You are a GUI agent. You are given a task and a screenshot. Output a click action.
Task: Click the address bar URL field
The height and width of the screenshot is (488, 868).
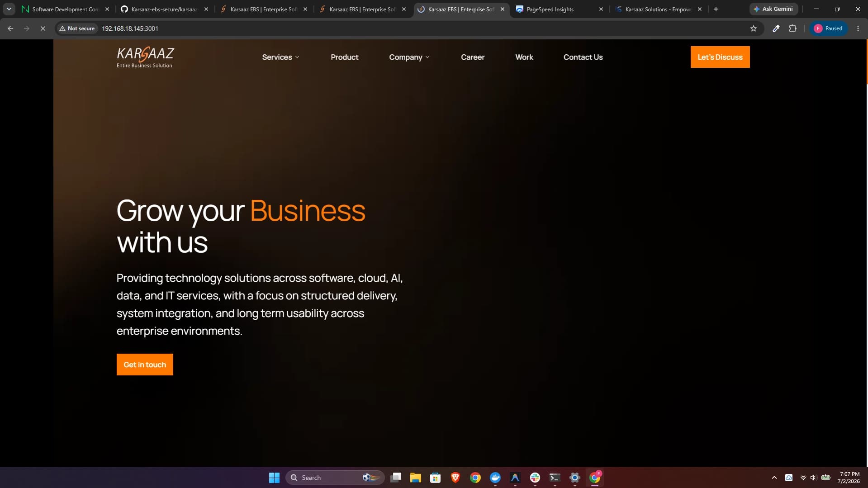[x=407, y=28]
